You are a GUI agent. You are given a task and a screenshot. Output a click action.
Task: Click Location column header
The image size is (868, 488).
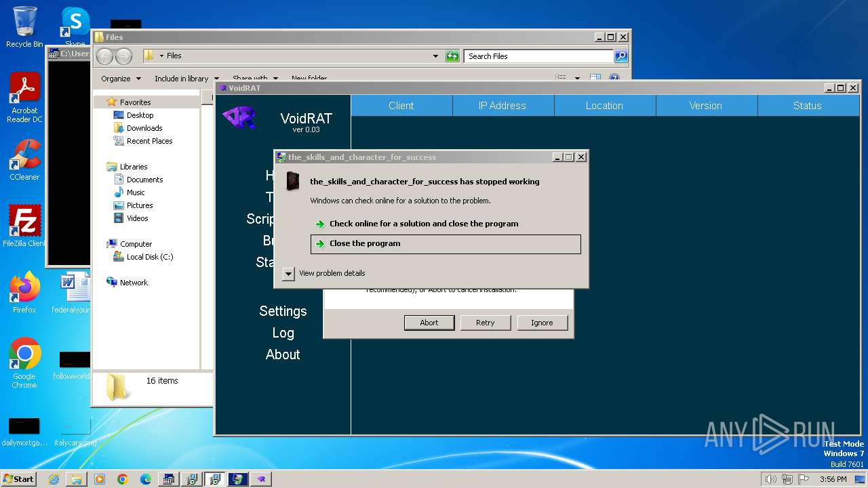604,106
